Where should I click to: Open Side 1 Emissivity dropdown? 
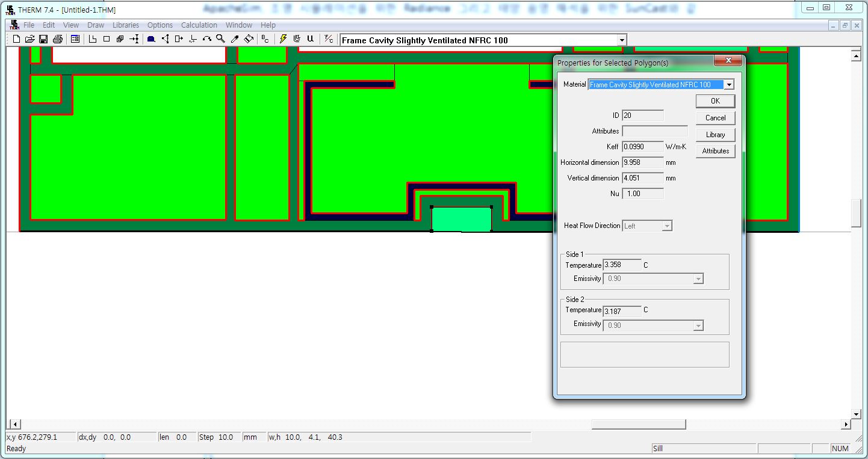(698, 279)
